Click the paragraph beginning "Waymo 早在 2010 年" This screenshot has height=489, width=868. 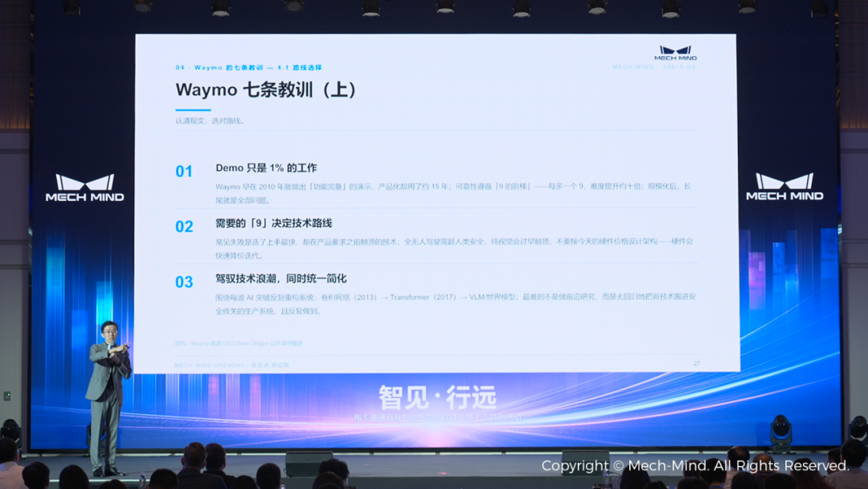(453, 193)
